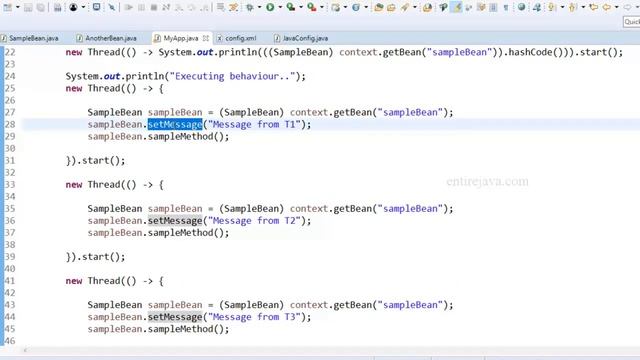Click the Drop to Frame icon

(x=220, y=7)
